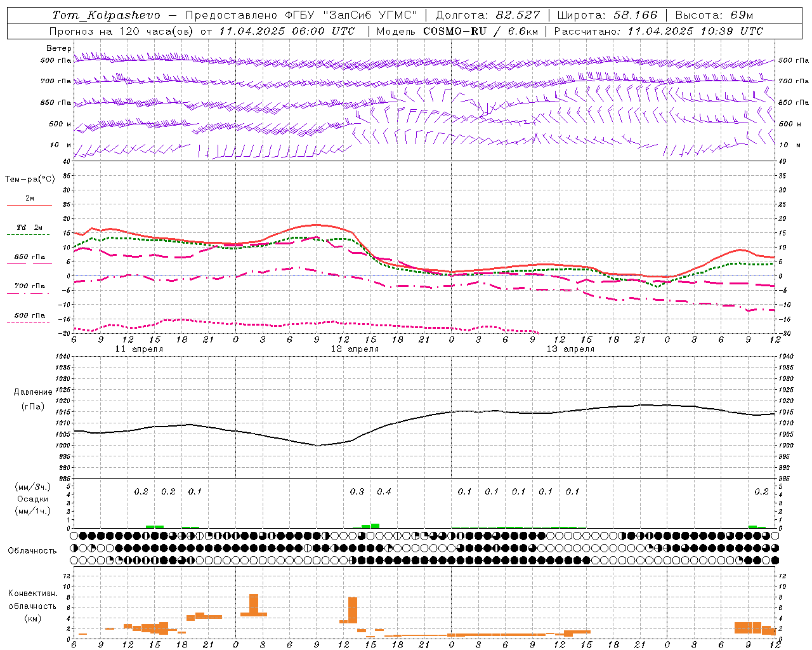Click the Предоставлено ФГБУ "ЗапСиб УГМС" text
Viewport: 812px width, 650px height.
tap(301, 15)
